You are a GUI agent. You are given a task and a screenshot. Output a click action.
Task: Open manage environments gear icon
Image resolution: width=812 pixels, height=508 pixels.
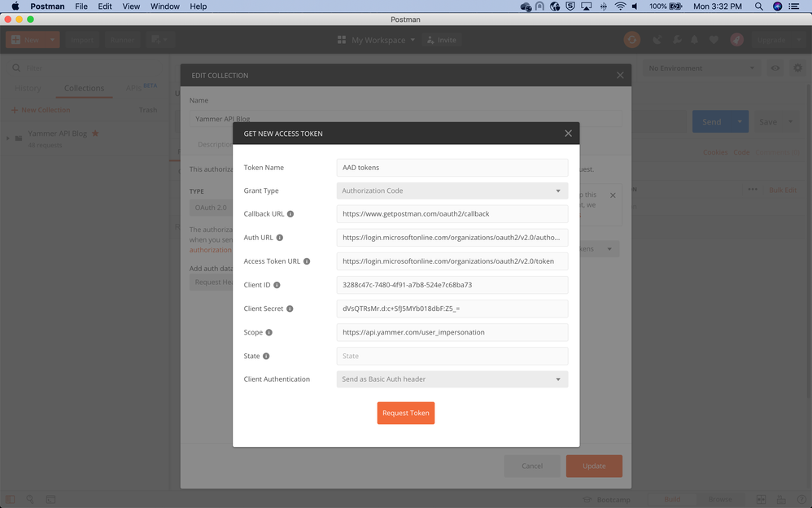tap(798, 68)
